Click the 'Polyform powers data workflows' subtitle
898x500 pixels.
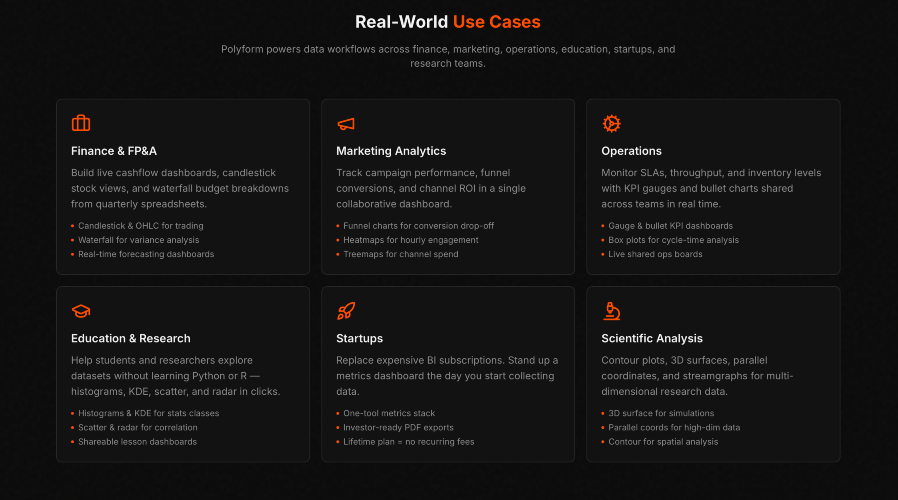point(448,56)
